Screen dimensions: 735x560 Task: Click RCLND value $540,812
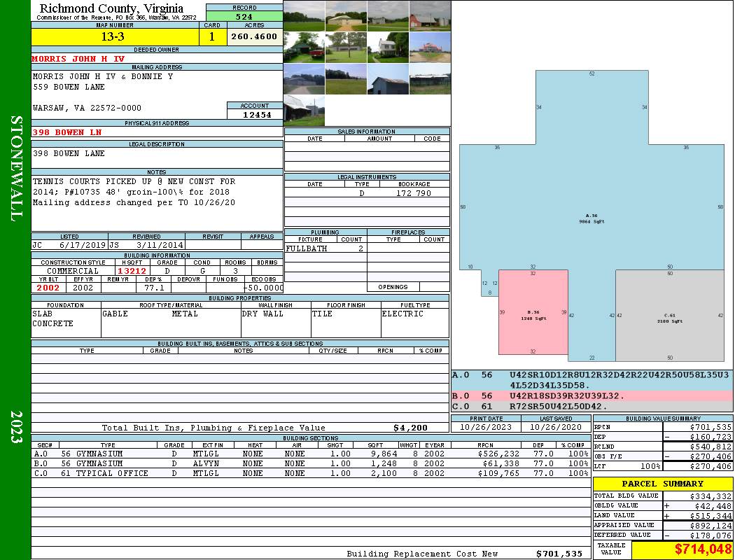tap(710, 447)
